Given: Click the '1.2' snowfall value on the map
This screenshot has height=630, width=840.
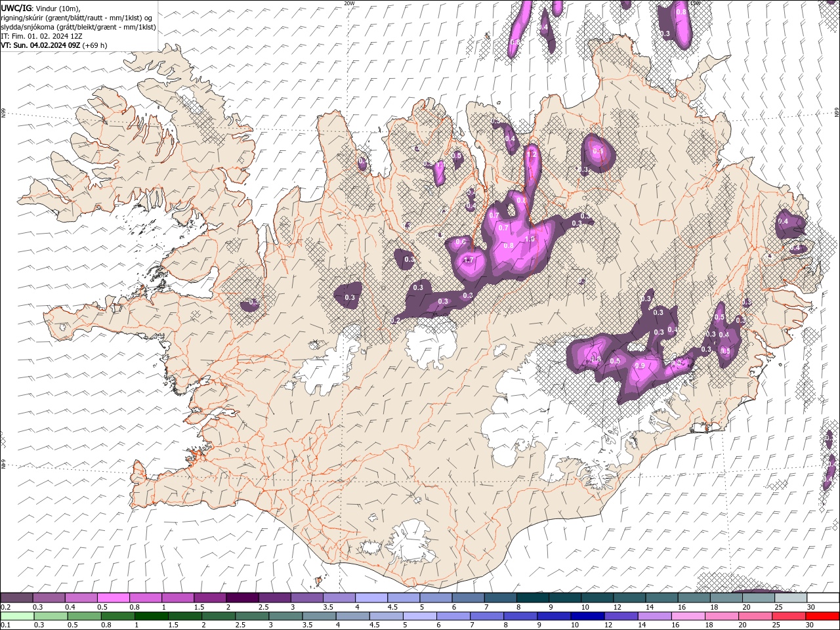Looking at the screenshot, I should pyautogui.click(x=532, y=154).
